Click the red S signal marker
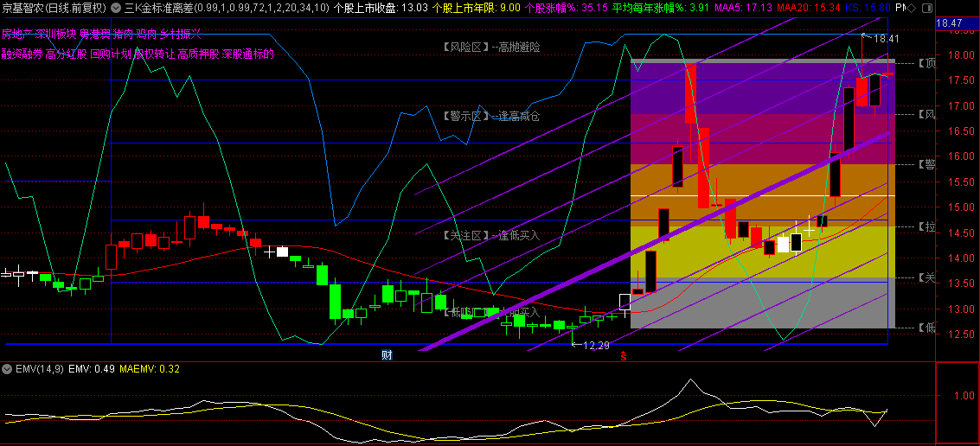This screenshot has width=980, height=446. (x=623, y=357)
